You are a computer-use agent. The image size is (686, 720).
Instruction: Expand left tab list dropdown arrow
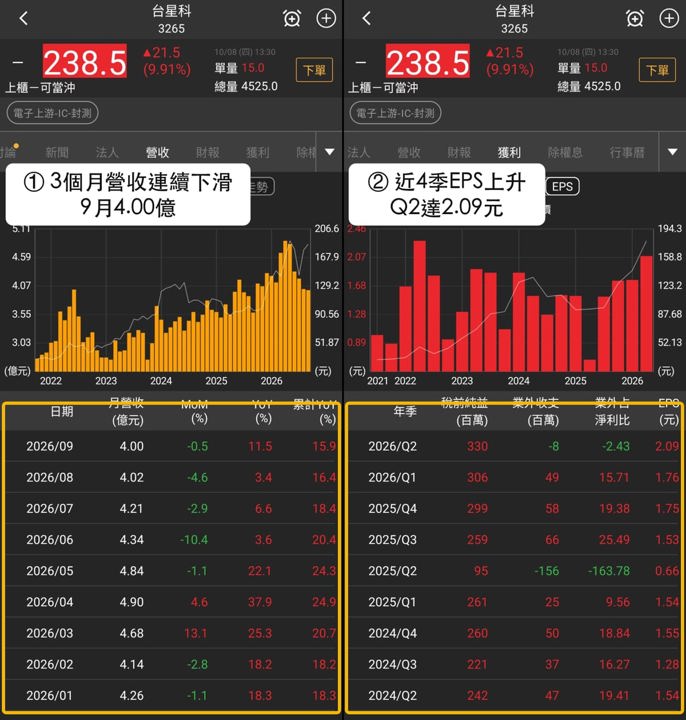pos(329,152)
